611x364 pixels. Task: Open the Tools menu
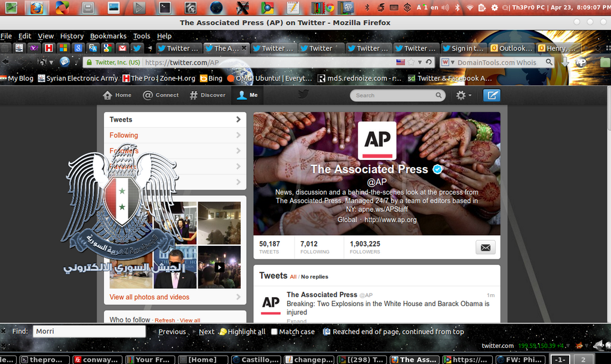pyautogui.click(x=142, y=36)
